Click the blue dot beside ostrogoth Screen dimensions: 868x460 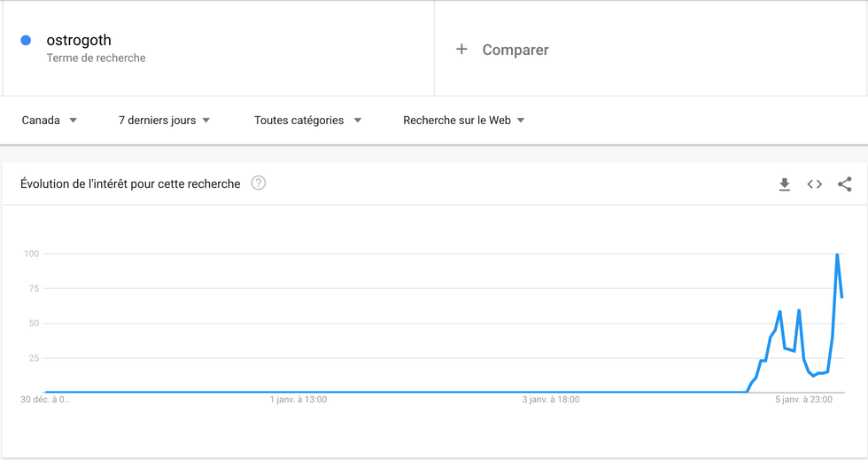point(26,40)
